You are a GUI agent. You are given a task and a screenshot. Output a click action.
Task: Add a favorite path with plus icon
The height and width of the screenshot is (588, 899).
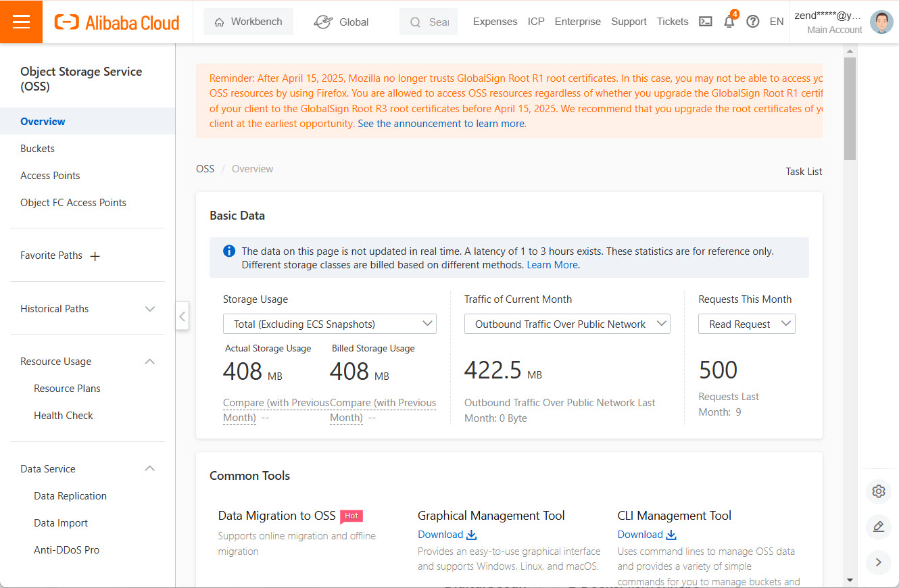click(95, 256)
